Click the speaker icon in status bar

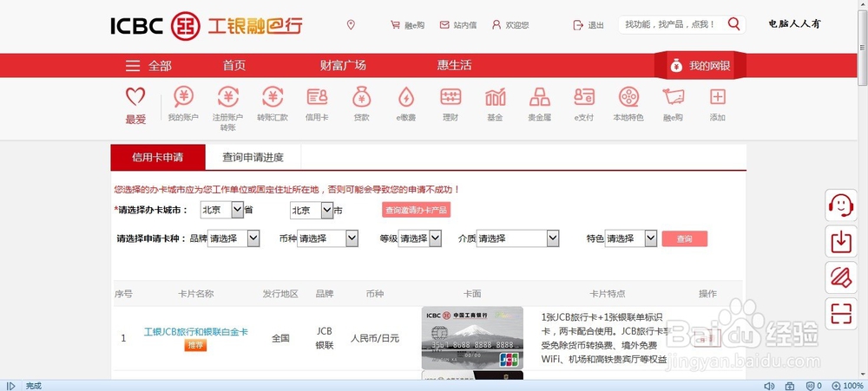point(769,386)
